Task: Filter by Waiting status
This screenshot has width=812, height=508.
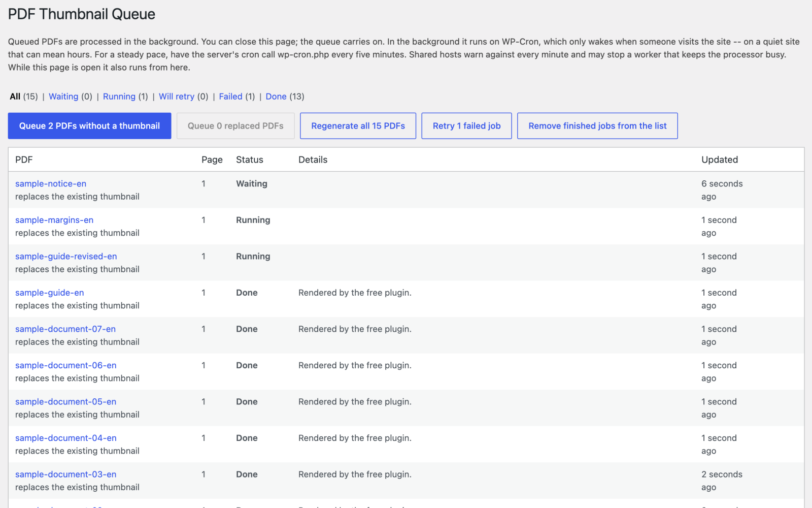Action: [63, 97]
